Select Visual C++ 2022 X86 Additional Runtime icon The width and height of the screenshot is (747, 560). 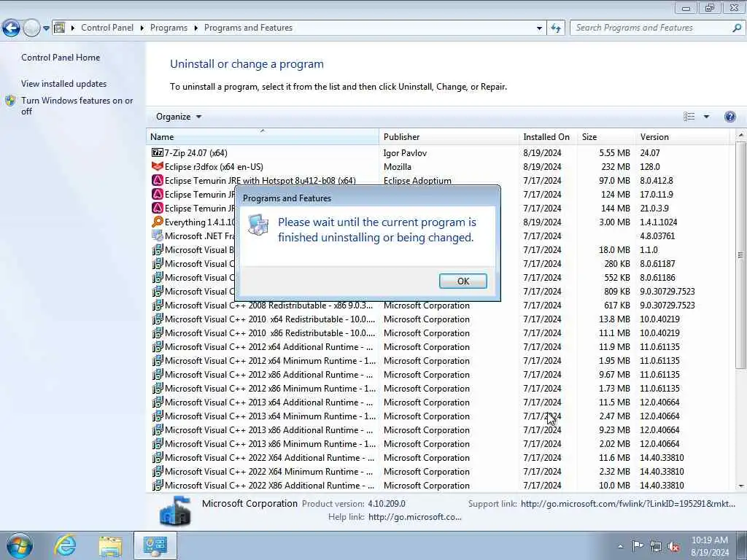[x=158, y=485]
